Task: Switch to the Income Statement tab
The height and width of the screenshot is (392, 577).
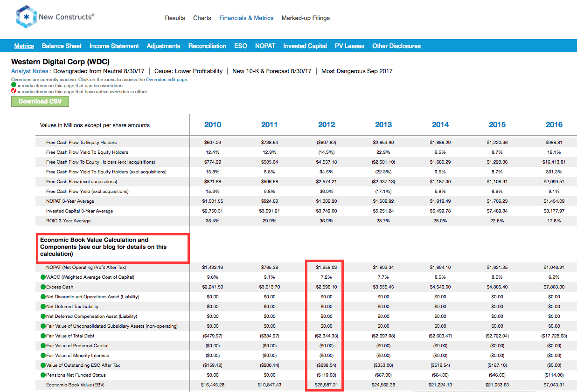Action: pyautogui.click(x=114, y=46)
